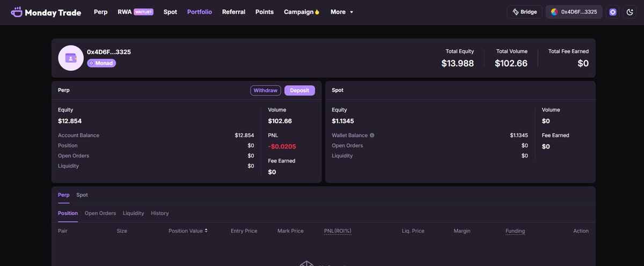
Task: Select the Liquidity sub-tab
Action: (134, 213)
